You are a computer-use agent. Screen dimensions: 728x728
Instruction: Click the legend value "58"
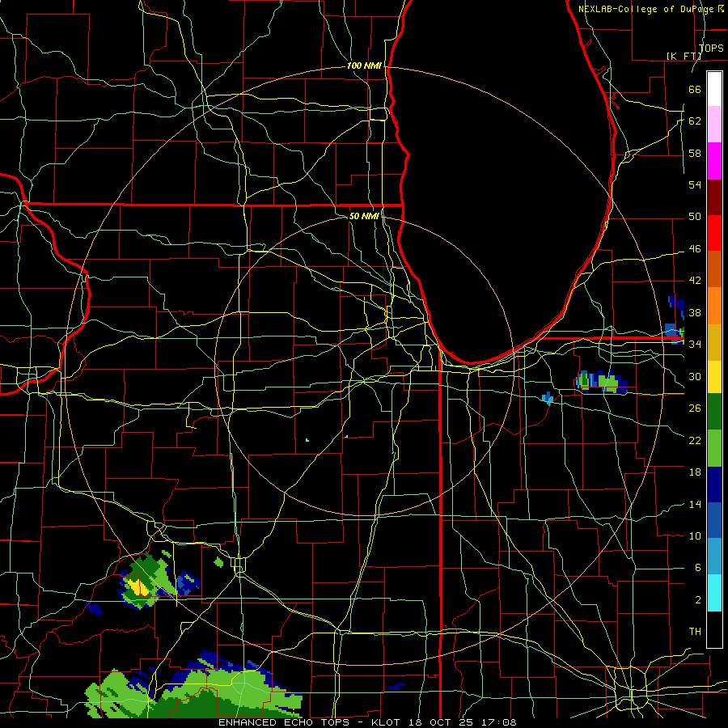pyautogui.click(x=695, y=153)
